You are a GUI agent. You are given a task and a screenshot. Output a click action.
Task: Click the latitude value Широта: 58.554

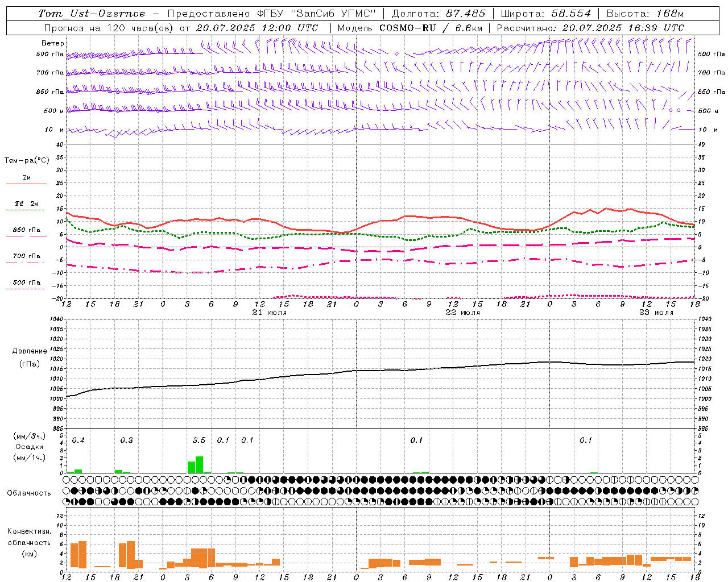tap(545, 14)
